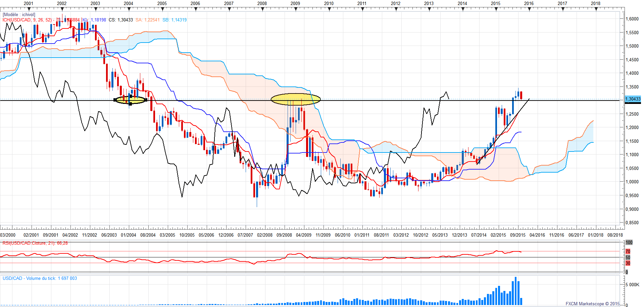Click the year 2001 label on top axis
Image resolution: width=644 pixels, height=307 pixels.
pyautogui.click(x=29, y=3)
